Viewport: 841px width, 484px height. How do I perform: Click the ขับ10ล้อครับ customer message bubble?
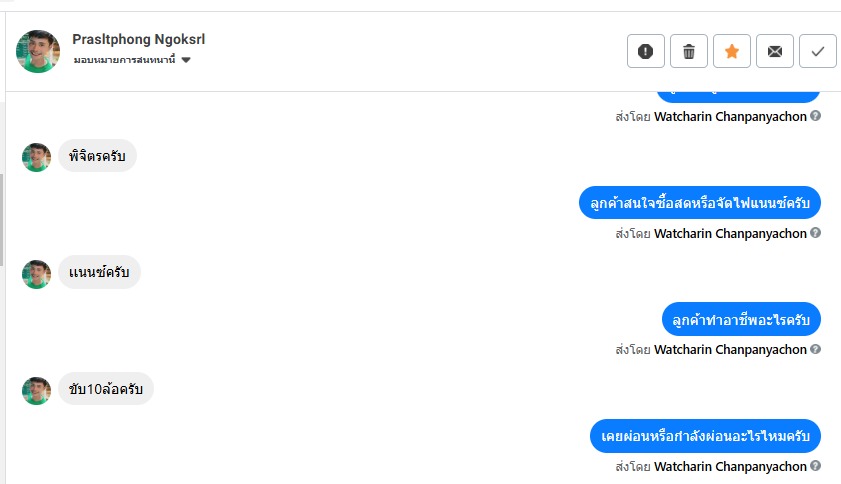[x=106, y=388]
